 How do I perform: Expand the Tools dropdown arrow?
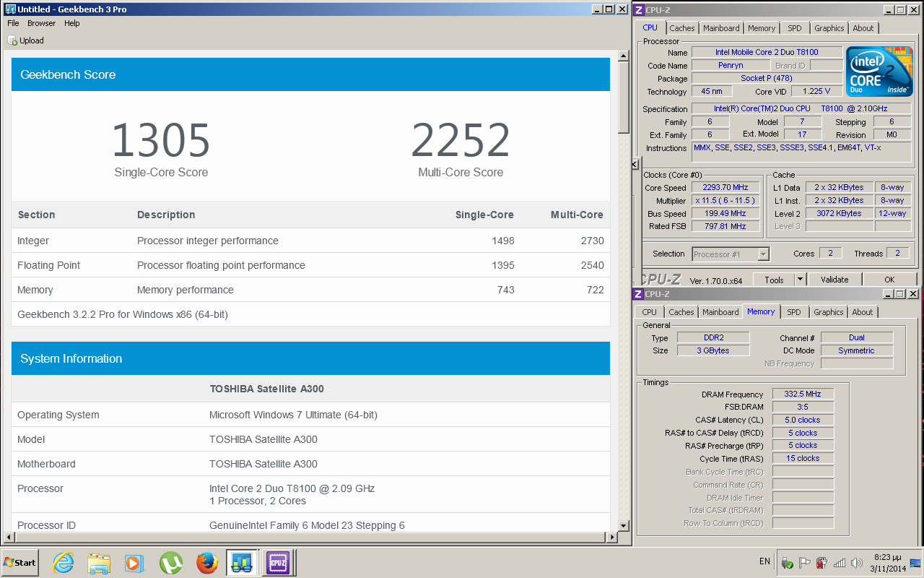800,280
